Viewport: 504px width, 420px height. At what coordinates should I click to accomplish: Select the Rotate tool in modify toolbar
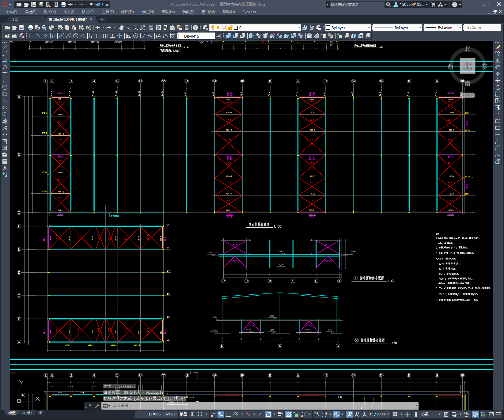498,87
